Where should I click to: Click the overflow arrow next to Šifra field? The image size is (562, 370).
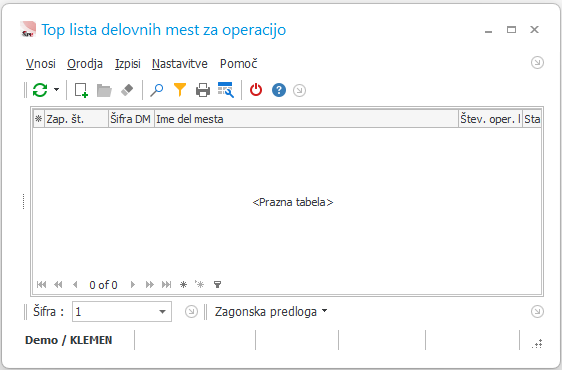[x=191, y=312]
